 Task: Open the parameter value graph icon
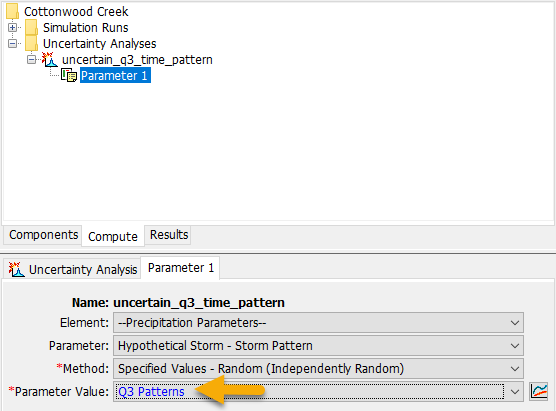[539, 391]
